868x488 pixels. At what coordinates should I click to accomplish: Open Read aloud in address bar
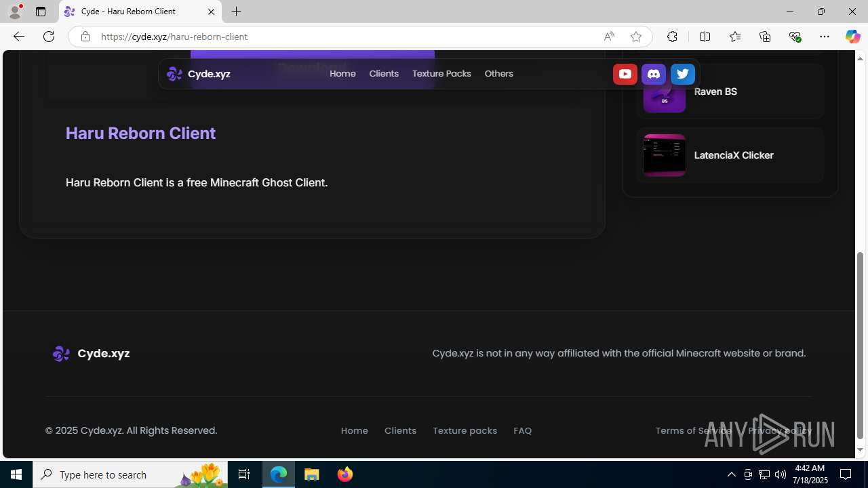pos(609,37)
